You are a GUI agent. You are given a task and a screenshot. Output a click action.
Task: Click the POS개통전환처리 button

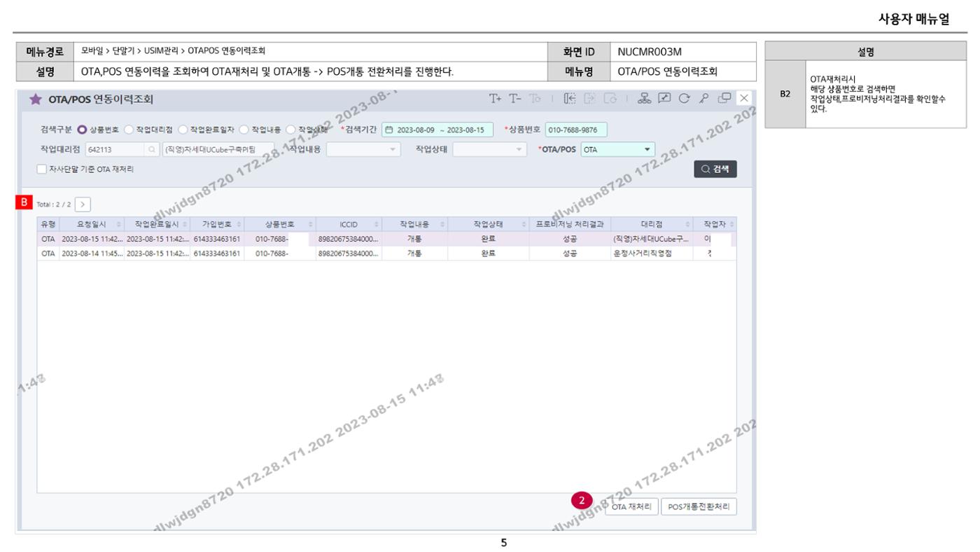tap(699, 507)
